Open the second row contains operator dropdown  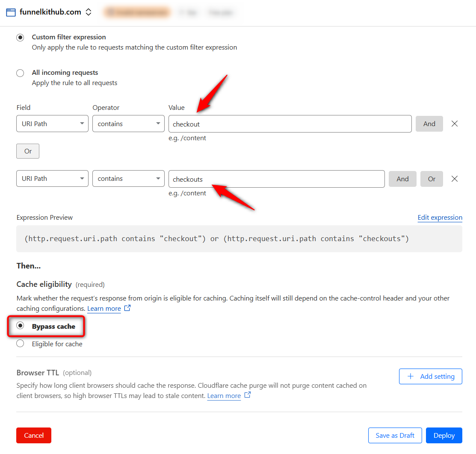pyautogui.click(x=128, y=179)
